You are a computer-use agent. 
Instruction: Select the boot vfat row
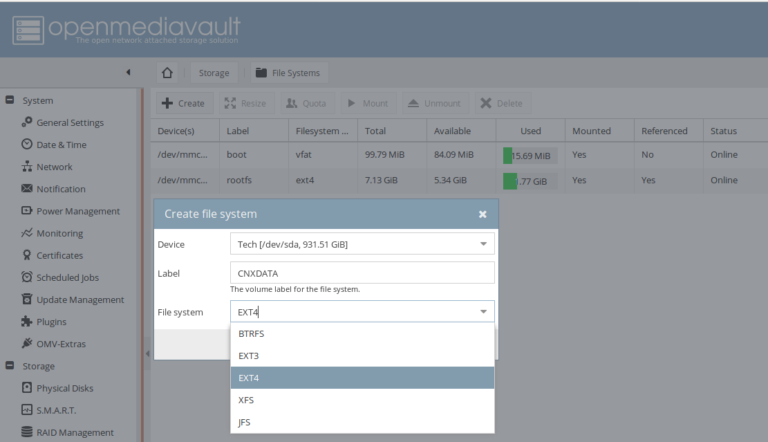pyautogui.click(x=459, y=155)
